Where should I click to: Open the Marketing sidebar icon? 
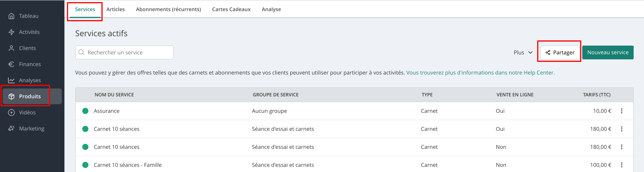click(11, 128)
